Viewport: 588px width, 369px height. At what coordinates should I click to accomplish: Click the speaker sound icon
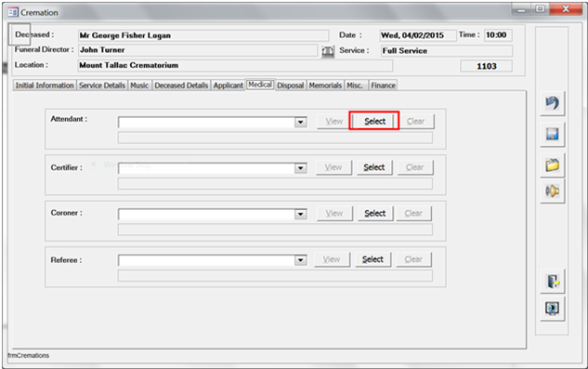coord(552,191)
